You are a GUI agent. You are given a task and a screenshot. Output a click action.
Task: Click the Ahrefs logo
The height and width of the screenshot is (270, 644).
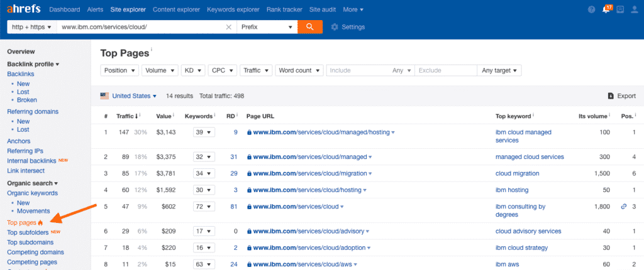24,9
